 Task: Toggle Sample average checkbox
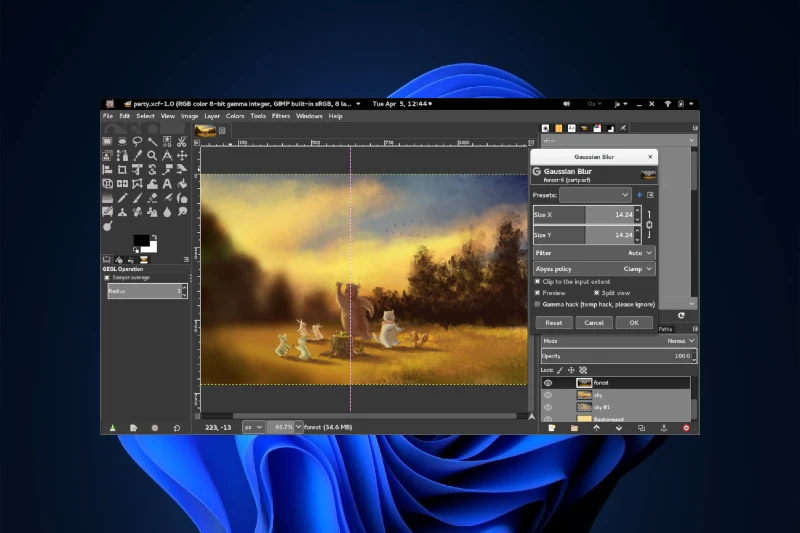pyautogui.click(x=107, y=277)
